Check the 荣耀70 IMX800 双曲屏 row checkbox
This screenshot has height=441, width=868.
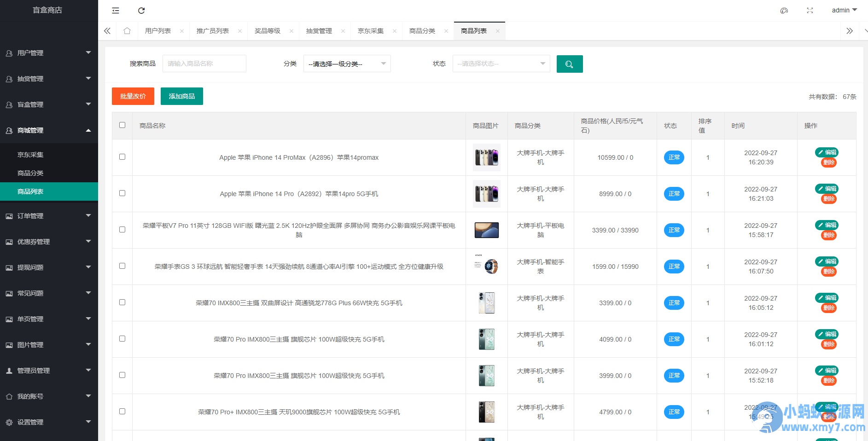(x=122, y=302)
